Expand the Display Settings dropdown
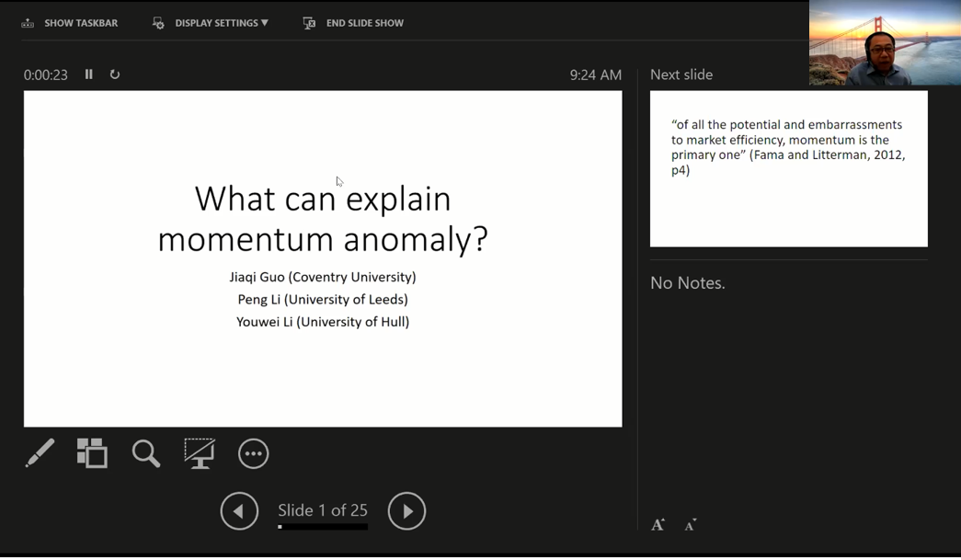The height and width of the screenshot is (560, 961). (211, 23)
